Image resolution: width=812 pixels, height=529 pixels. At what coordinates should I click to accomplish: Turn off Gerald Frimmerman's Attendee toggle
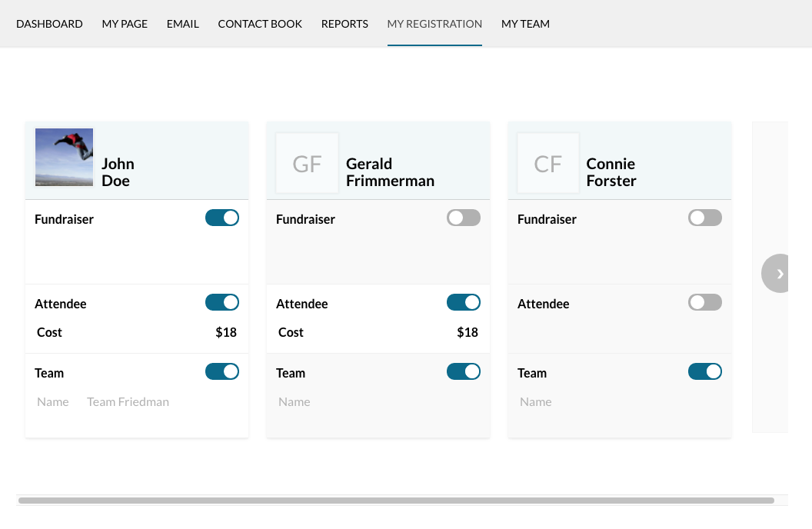464,302
